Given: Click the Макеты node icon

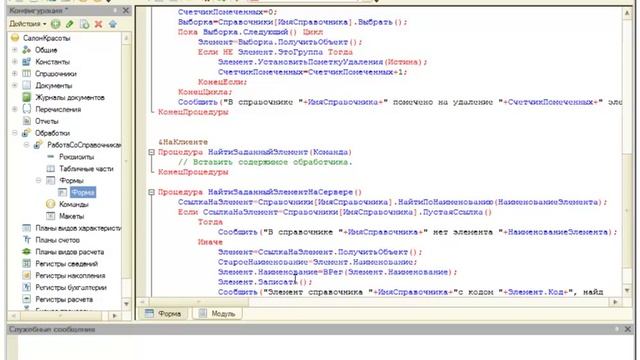Looking at the screenshot, I should [51, 216].
